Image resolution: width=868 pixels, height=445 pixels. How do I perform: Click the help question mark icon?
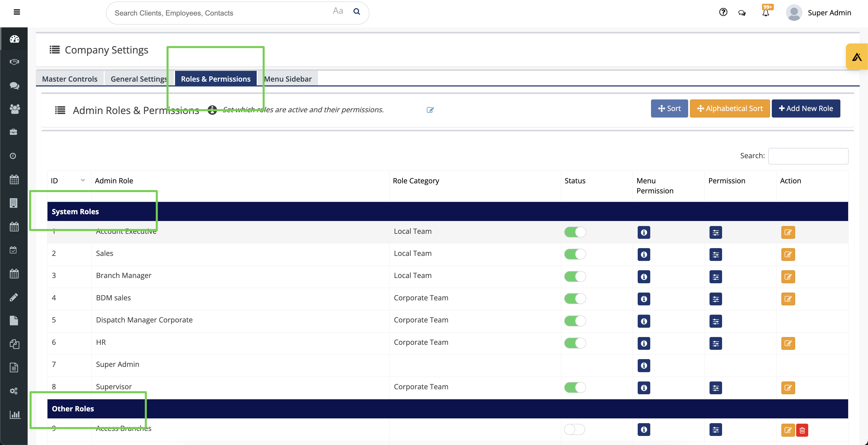point(723,13)
